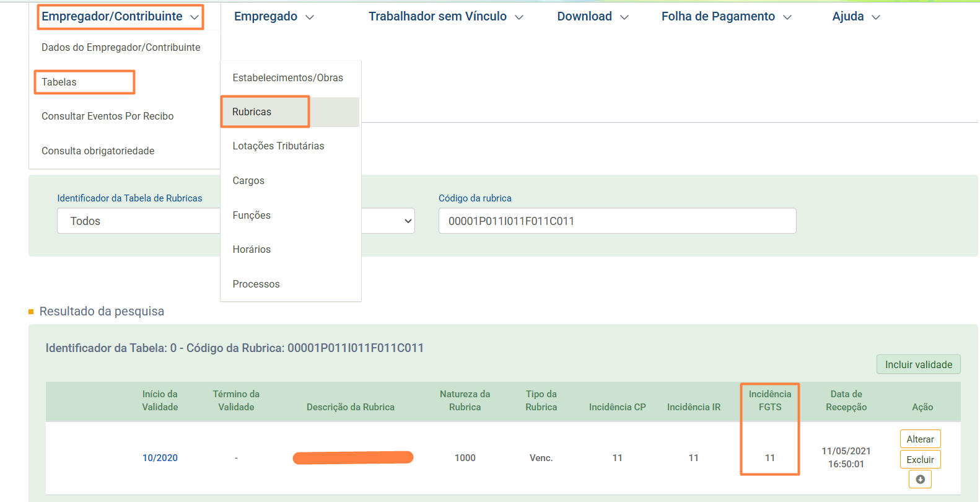The image size is (980, 502).
Task: Expand Folha de Pagamento menu
Action: click(726, 17)
